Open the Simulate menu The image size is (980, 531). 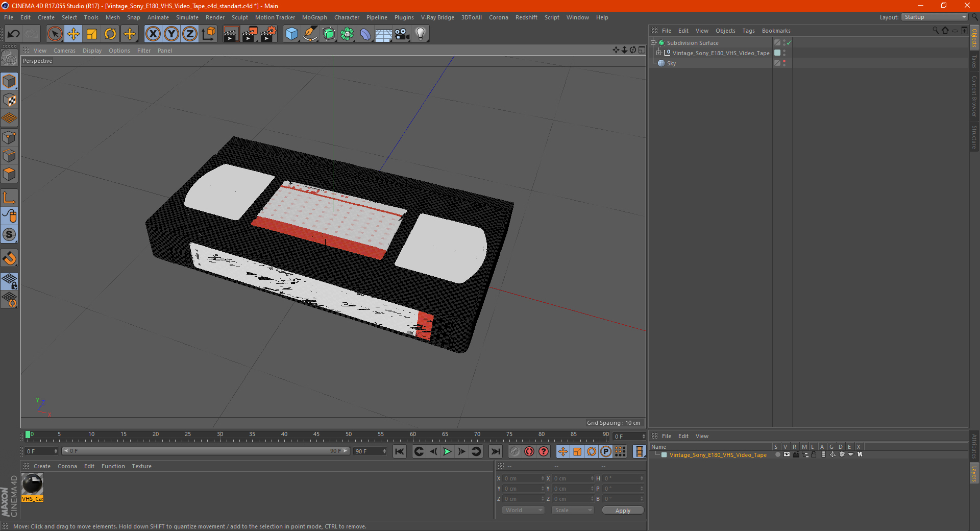(x=187, y=17)
